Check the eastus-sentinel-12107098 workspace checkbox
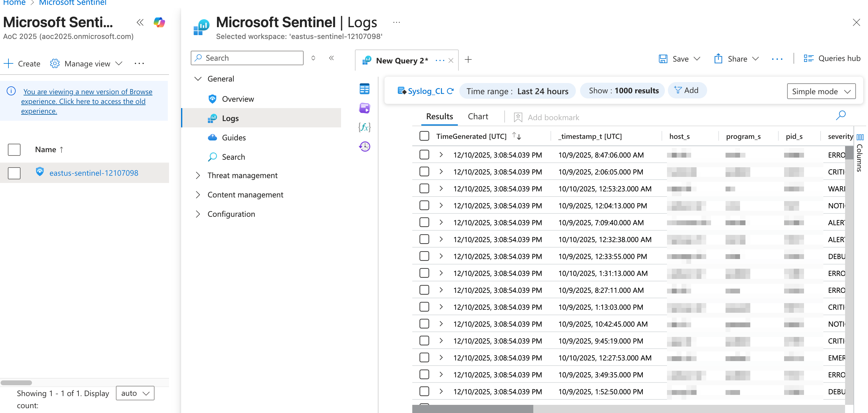The height and width of the screenshot is (413, 868). [x=14, y=173]
